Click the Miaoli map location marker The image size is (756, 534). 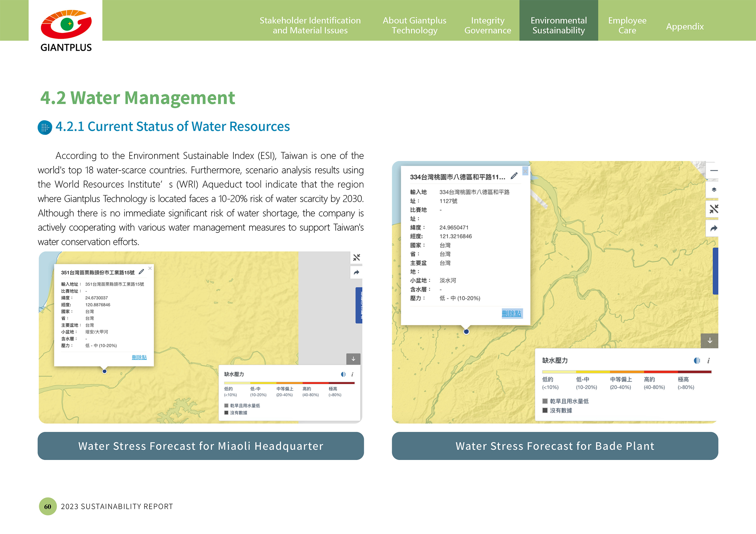pos(104,372)
